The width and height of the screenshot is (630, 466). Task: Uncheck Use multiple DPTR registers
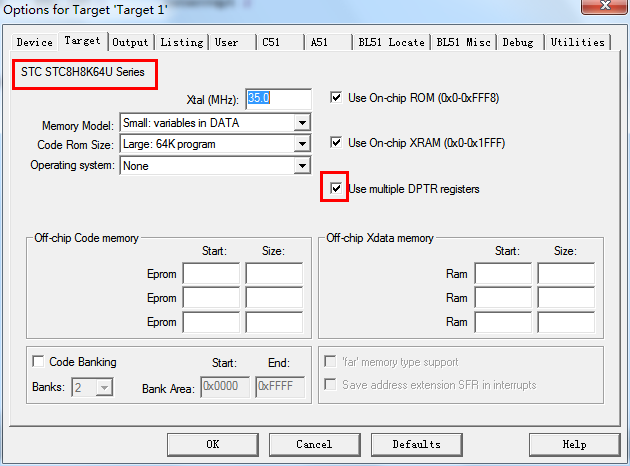coord(336,188)
